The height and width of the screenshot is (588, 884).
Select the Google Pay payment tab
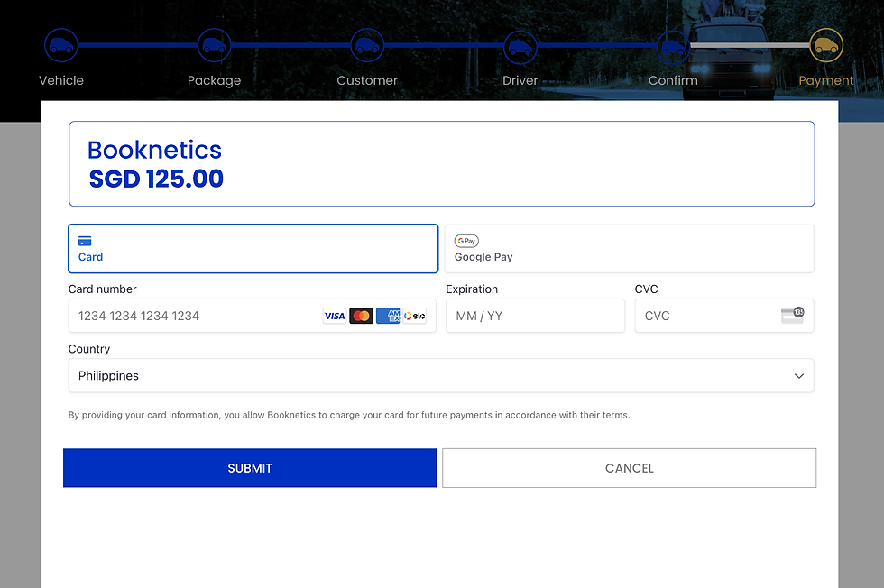(630, 249)
